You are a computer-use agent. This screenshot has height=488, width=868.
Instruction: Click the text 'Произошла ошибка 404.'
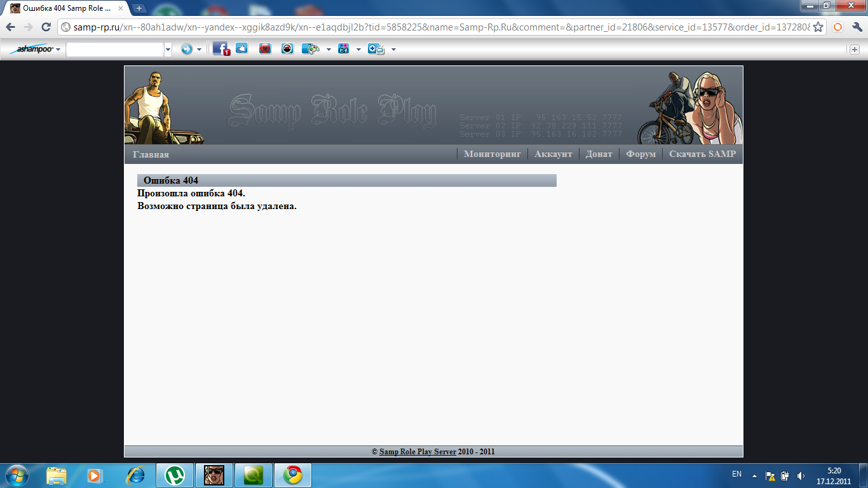click(x=191, y=193)
